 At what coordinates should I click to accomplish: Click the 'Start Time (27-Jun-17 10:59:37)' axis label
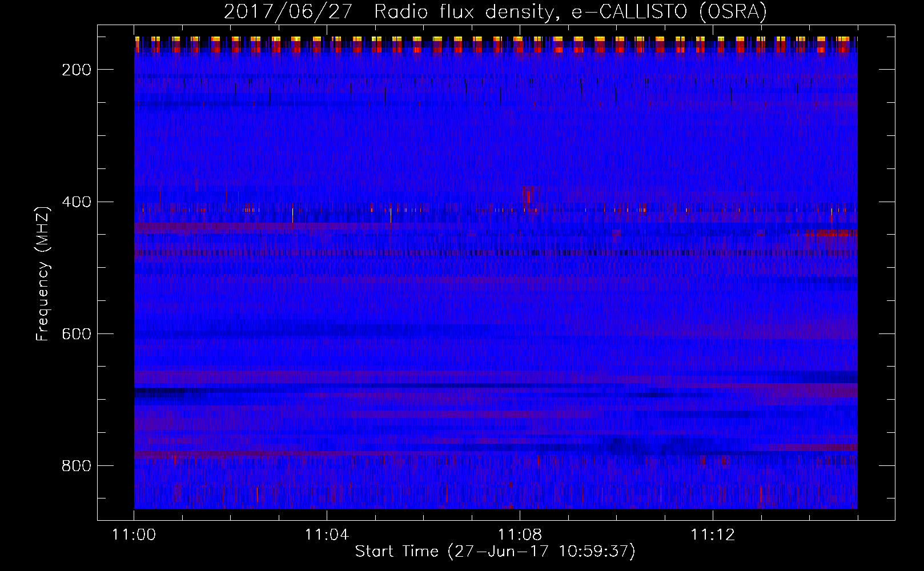495,552
